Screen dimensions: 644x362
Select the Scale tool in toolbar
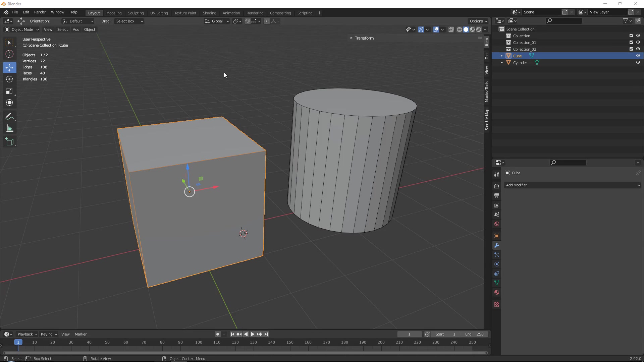[9, 91]
